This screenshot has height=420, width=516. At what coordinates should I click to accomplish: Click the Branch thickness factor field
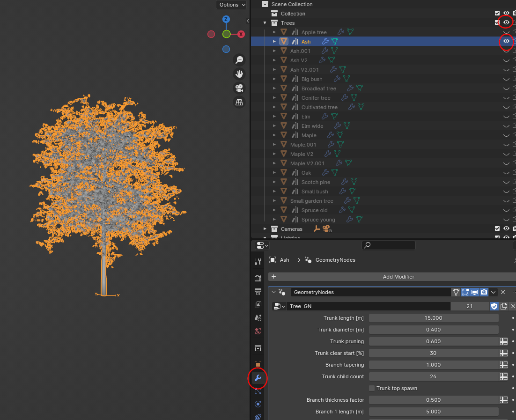point(434,400)
